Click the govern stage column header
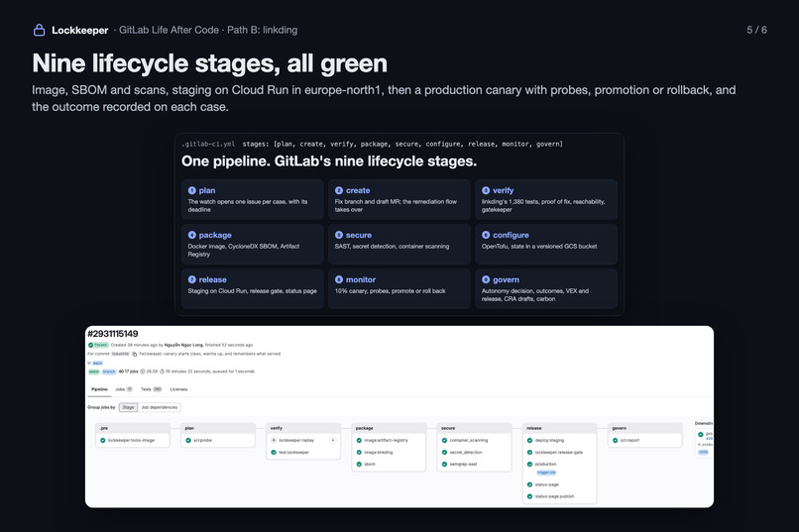The width and height of the screenshot is (799, 532). [x=644, y=428]
